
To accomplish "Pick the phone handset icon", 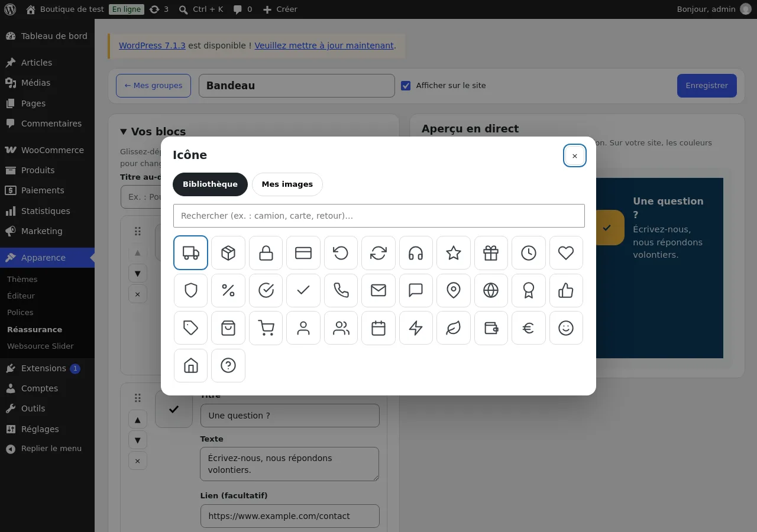I will pyautogui.click(x=341, y=290).
